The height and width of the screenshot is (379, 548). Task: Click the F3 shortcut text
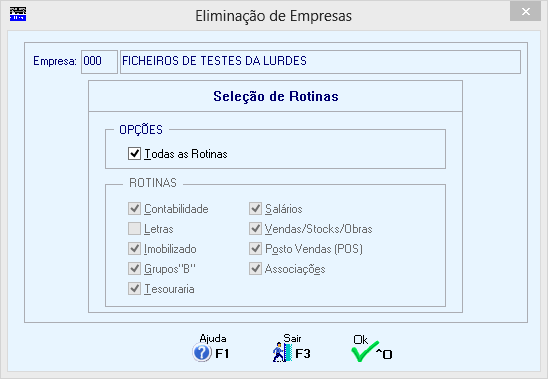click(303, 354)
